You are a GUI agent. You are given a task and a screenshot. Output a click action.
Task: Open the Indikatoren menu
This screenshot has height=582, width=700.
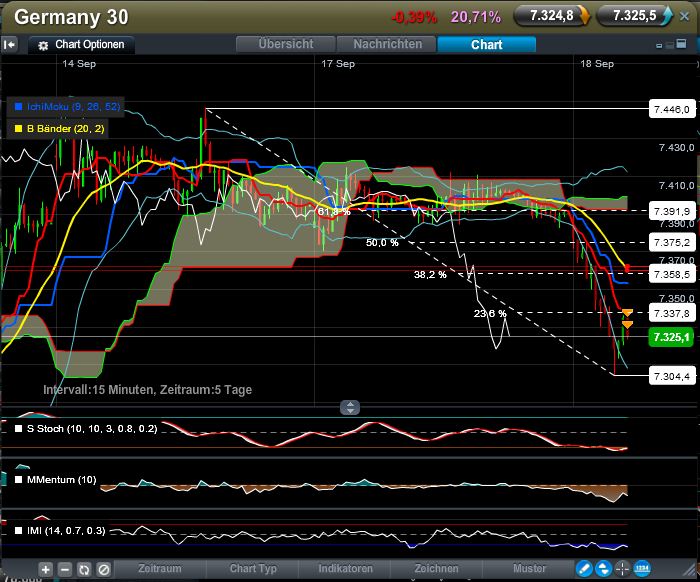345,569
